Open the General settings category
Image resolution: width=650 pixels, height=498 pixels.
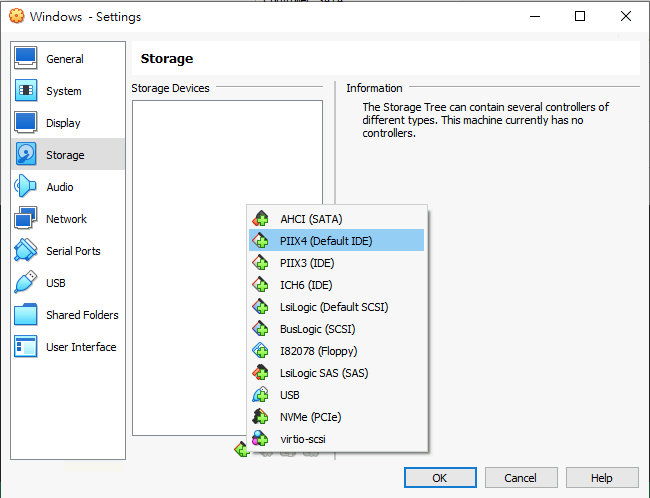click(65, 59)
